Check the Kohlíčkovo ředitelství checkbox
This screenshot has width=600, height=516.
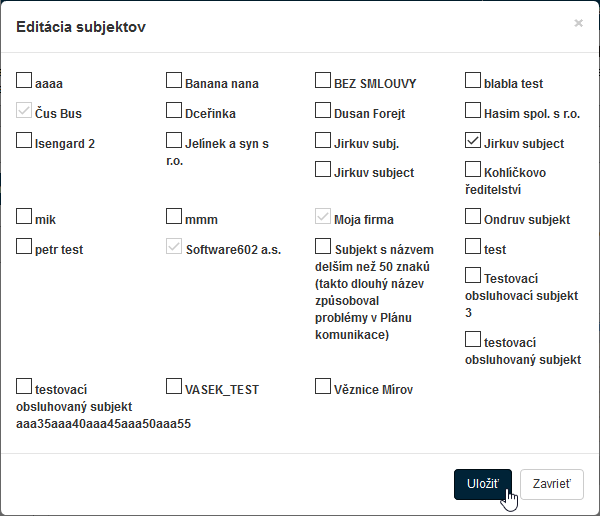tap(473, 170)
